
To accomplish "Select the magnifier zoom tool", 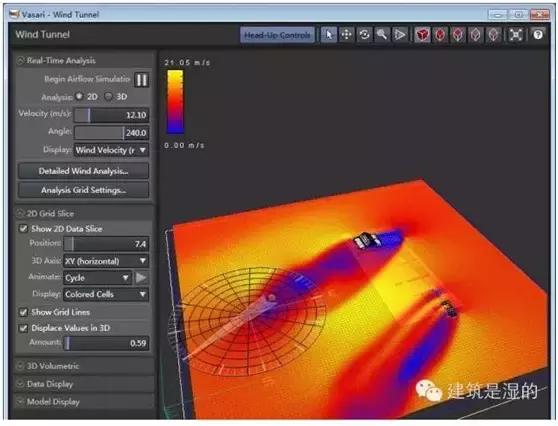I will (x=382, y=35).
